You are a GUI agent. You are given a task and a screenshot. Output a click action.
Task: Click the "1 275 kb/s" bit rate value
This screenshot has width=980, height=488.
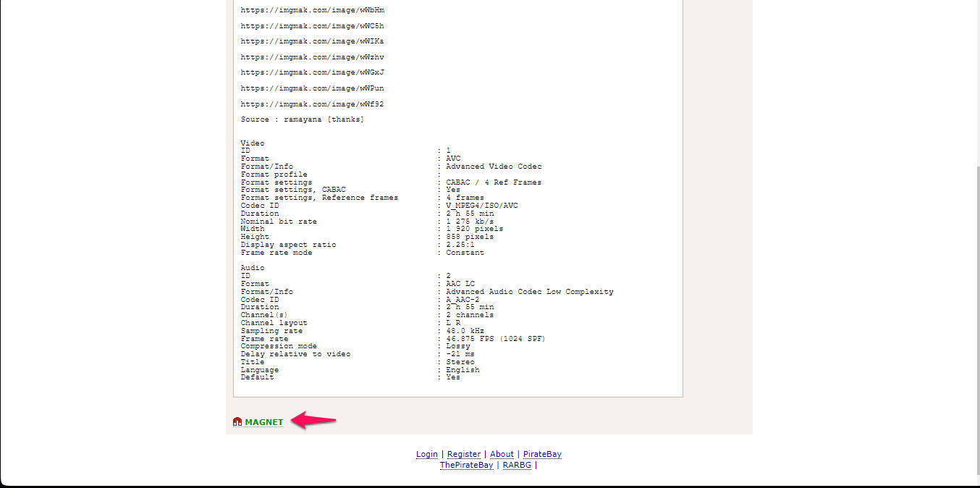click(470, 222)
